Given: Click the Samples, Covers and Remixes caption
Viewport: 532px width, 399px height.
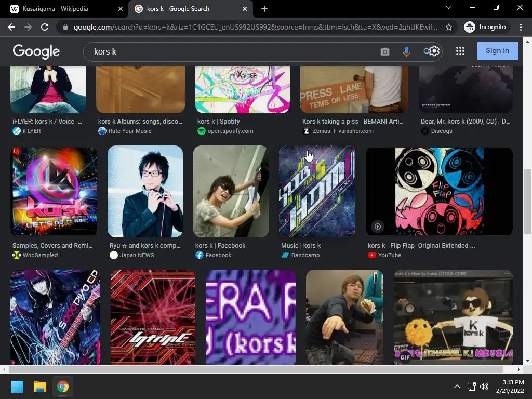Looking at the screenshot, I should pos(52,246).
